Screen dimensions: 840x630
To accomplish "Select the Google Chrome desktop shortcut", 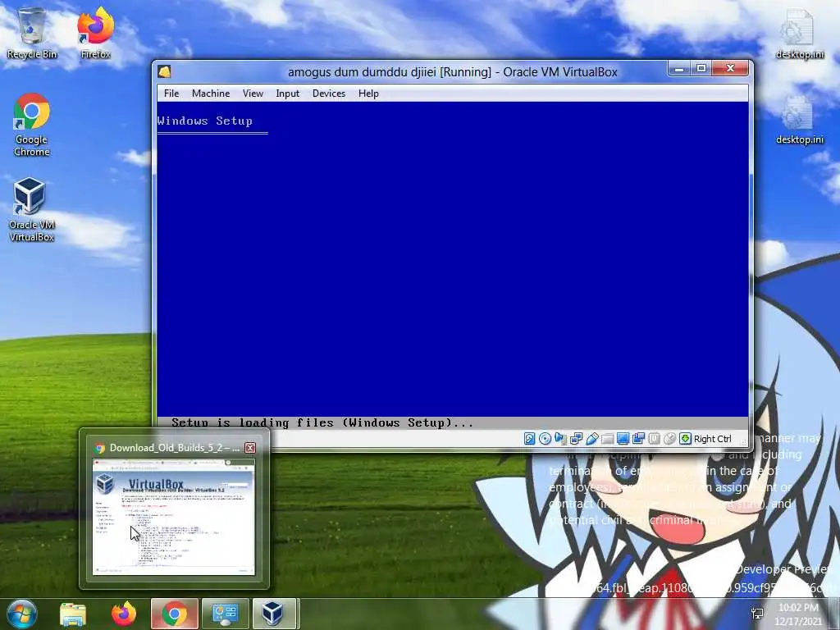I will coord(32,125).
